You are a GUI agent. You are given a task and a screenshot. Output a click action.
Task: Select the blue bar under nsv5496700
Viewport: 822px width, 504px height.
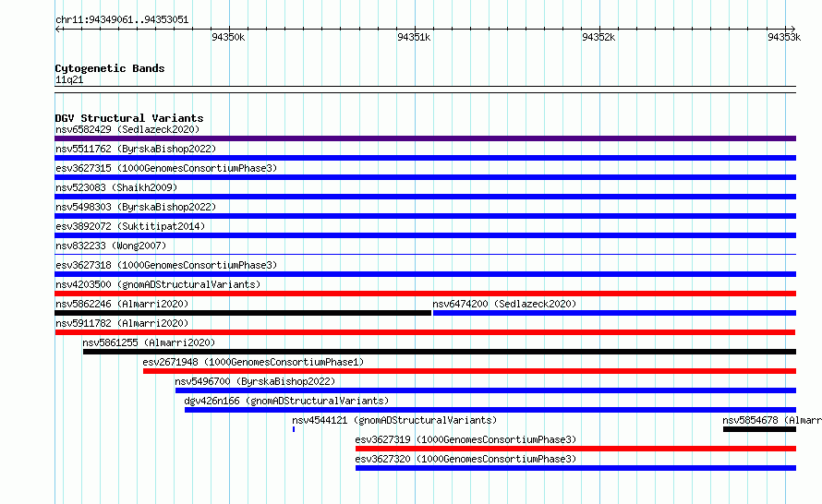point(486,390)
